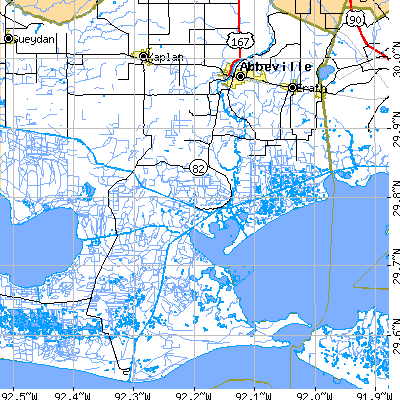Click the 92.5°W longitude label
The width and height of the screenshot is (400, 400).
pyautogui.click(x=20, y=396)
